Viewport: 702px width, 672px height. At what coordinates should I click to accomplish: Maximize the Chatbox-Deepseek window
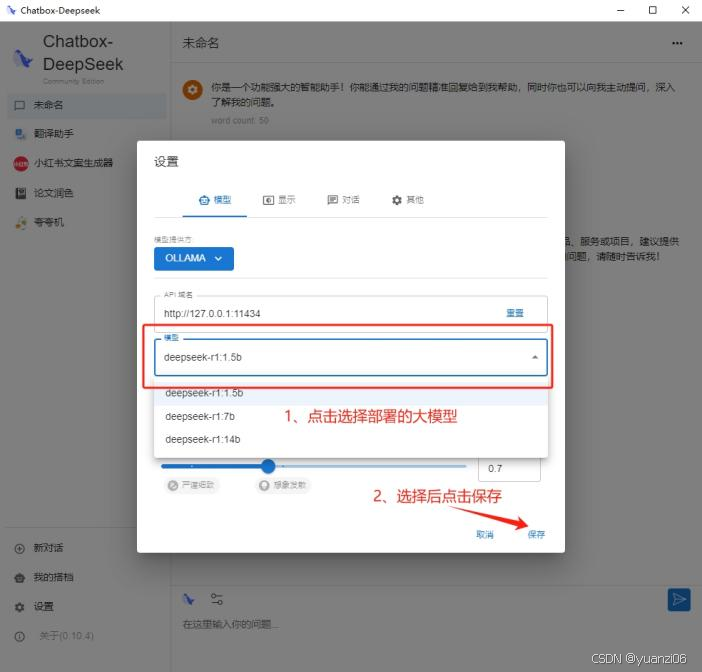coord(653,10)
